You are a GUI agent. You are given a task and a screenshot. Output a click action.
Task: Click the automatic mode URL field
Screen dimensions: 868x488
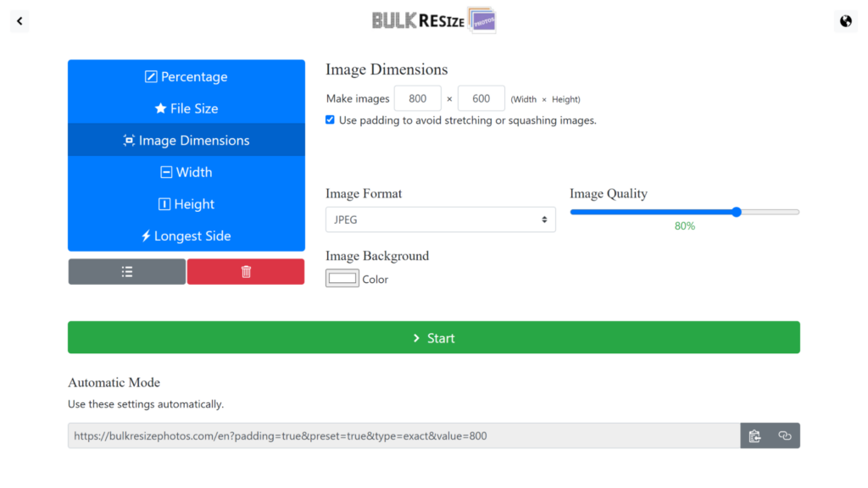pos(404,436)
